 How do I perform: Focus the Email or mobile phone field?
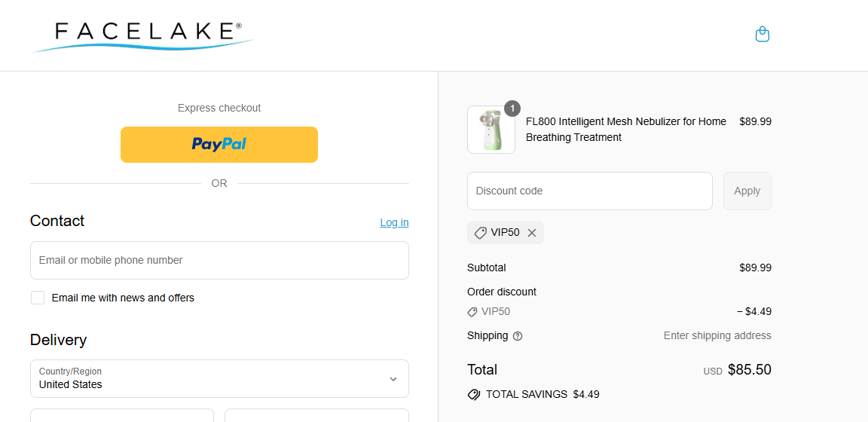[x=219, y=260]
